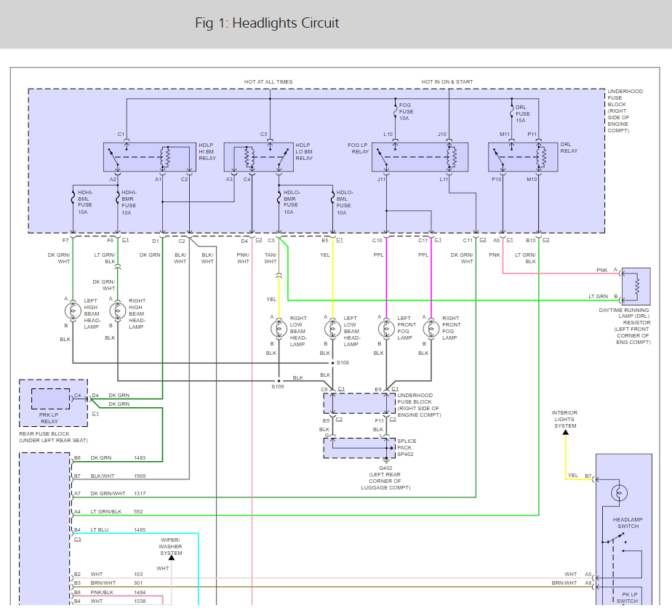Click the 'FOG LP RELAY' label
Viewport: 672px width, 616px height.
click(358, 148)
